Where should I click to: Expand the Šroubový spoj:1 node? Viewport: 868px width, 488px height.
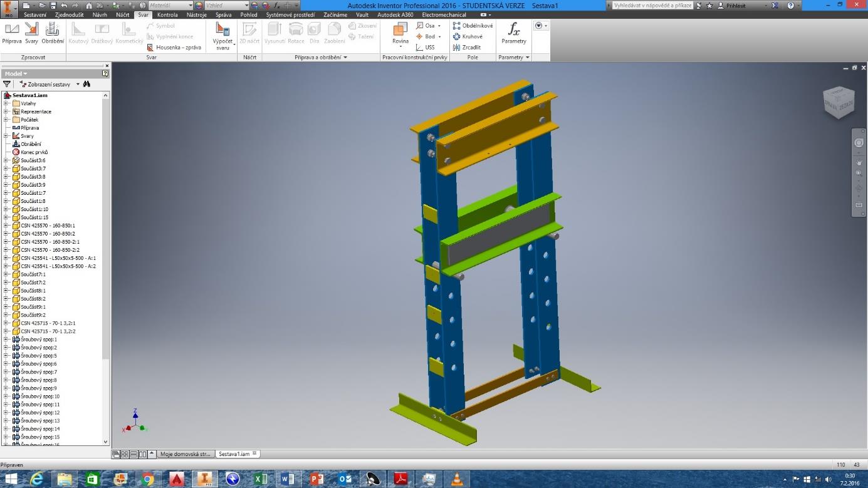[6, 340]
